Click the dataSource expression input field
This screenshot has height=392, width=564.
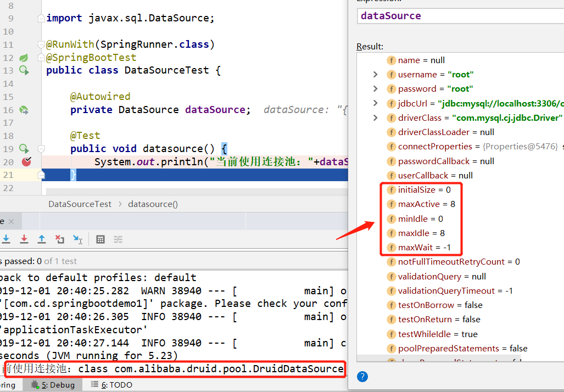point(460,16)
